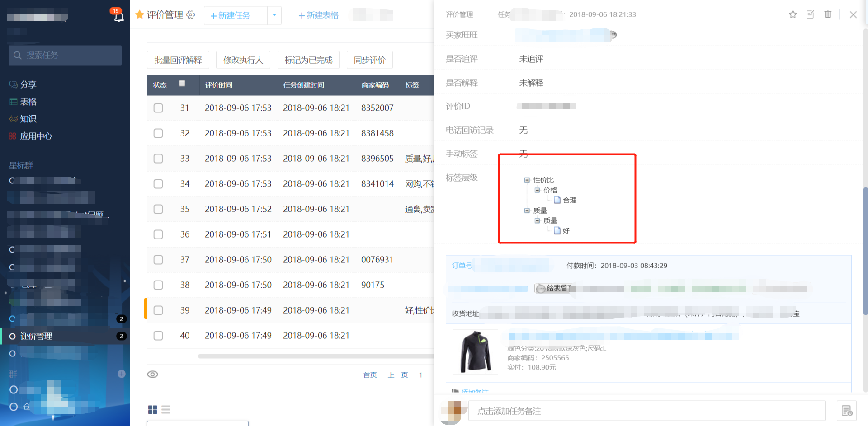
Task: Click the 同步评价 button
Action: (x=369, y=60)
